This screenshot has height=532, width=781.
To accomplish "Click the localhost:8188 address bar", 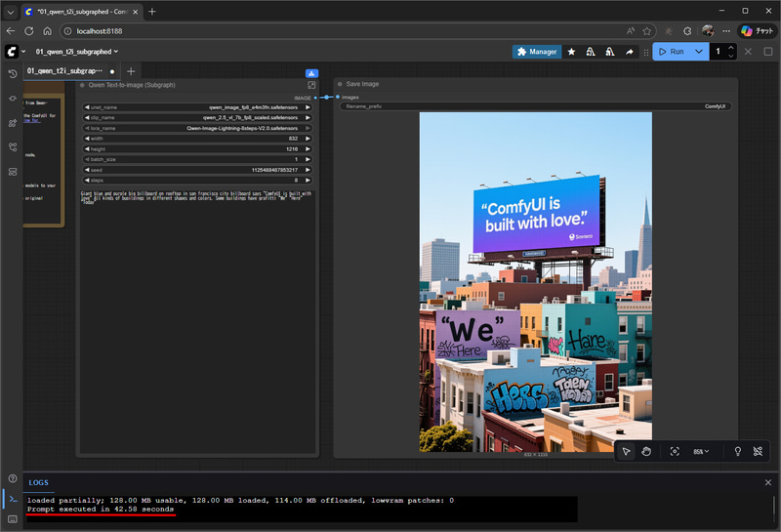I will 344,31.
